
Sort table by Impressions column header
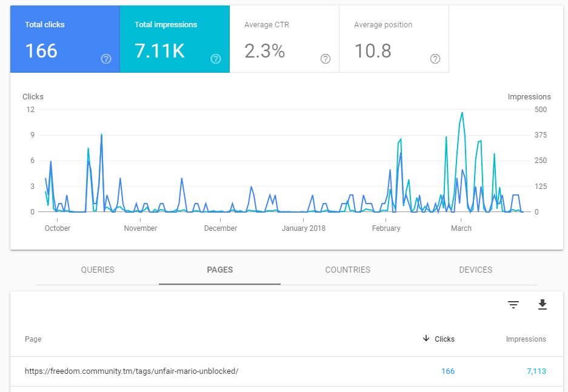526,339
